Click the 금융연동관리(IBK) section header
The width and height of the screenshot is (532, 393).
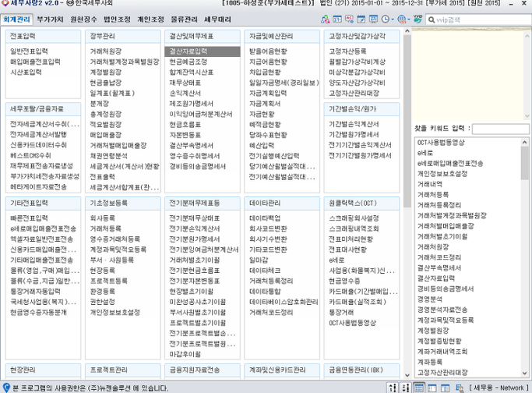[361, 370]
